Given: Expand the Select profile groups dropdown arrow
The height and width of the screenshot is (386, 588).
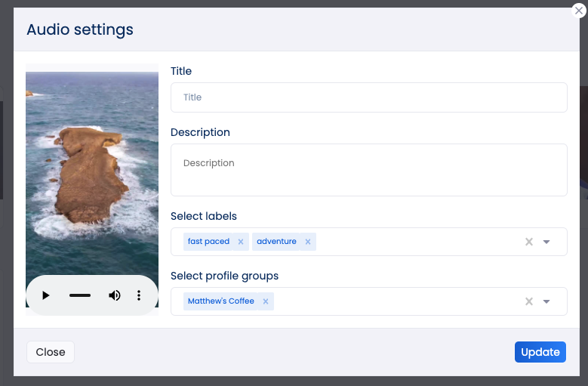Looking at the screenshot, I should (x=546, y=301).
